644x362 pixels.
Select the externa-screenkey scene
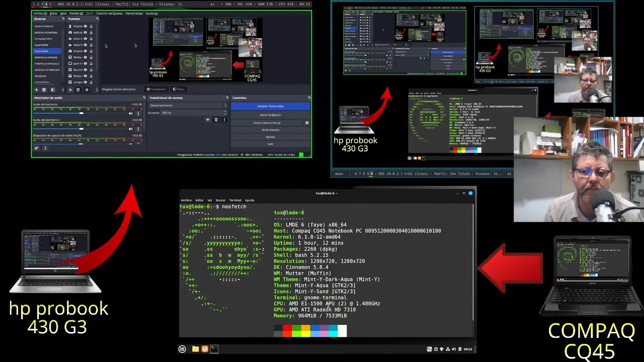[x=47, y=32]
